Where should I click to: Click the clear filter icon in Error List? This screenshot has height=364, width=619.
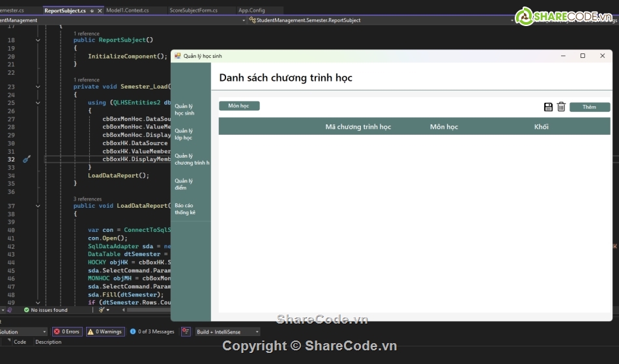(x=186, y=331)
